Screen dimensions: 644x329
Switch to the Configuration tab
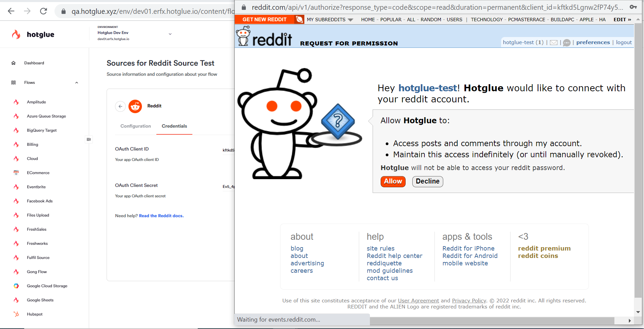tap(136, 126)
